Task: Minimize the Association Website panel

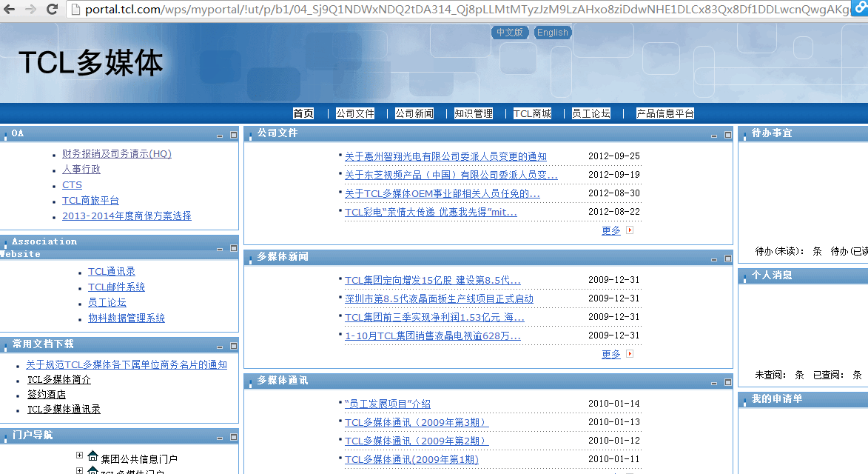Action: (x=220, y=249)
